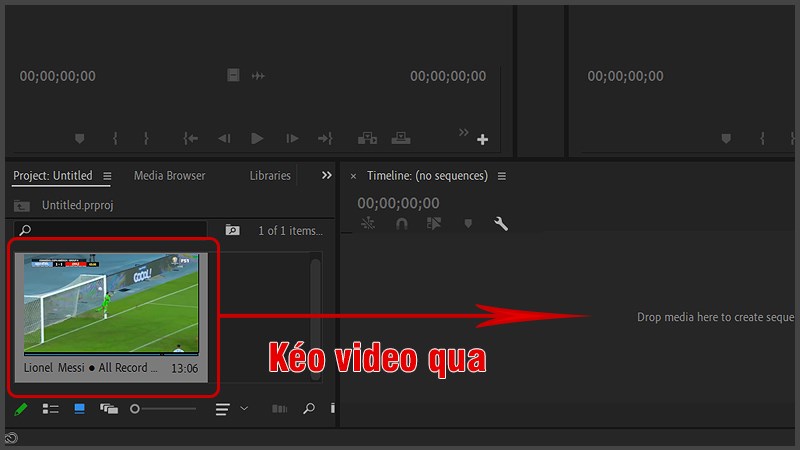Click Create New Search Bin icon
800x450 pixels.
coord(233,230)
